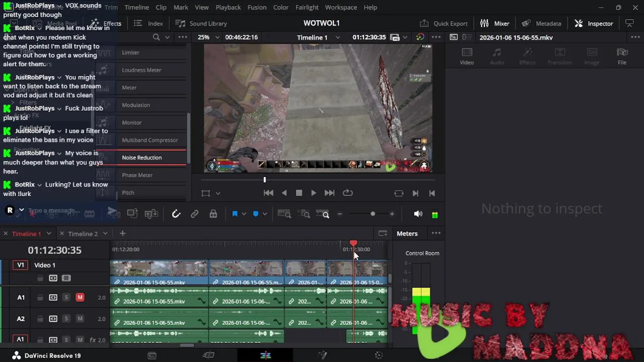Lock the Video 1 track

tap(40, 278)
